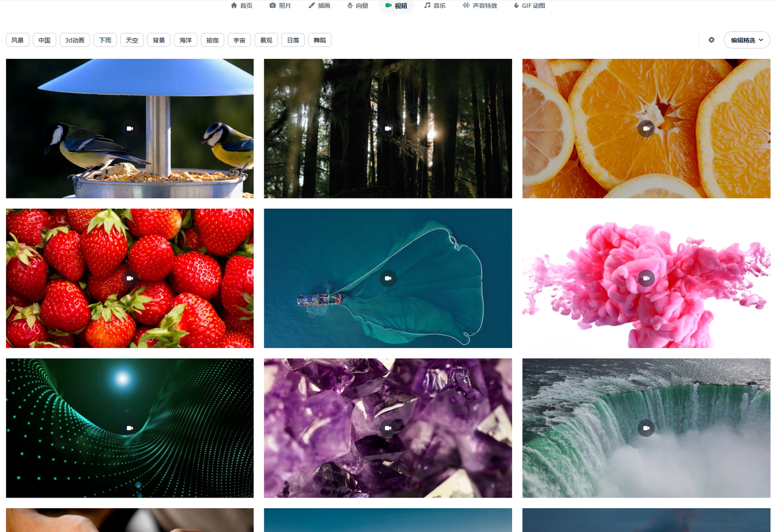Open the blue tit bird thumbnail
777x532 pixels.
coord(129,128)
